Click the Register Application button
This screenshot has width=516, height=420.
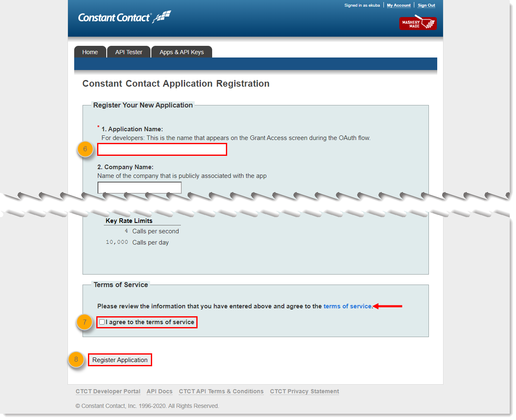coord(120,360)
